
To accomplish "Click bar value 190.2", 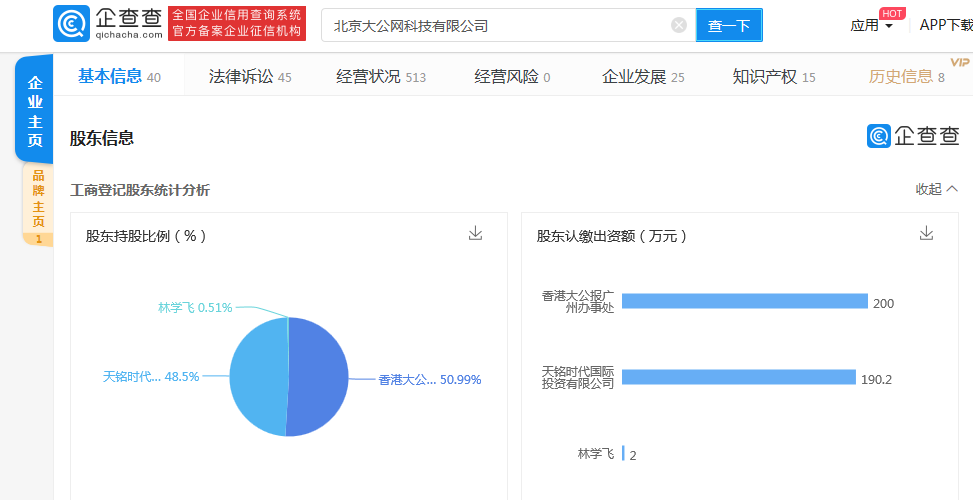I will [x=876, y=380].
